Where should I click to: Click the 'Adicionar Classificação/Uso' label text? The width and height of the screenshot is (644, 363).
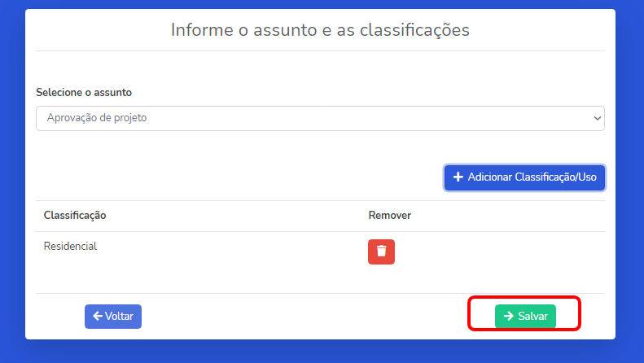[532, 177]
